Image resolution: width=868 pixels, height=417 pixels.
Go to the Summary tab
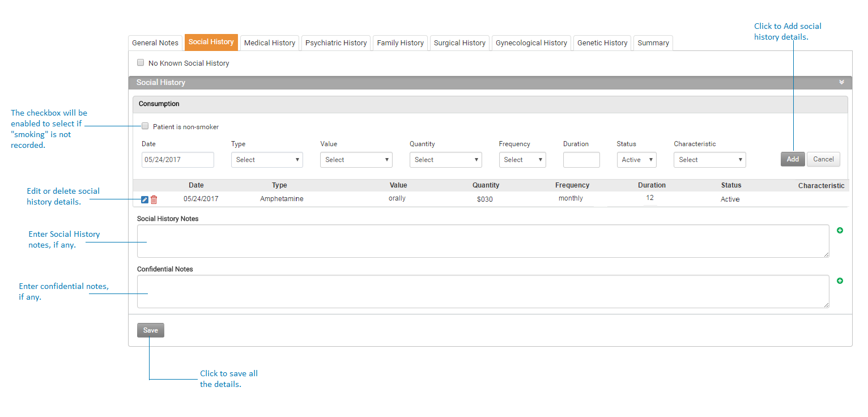653,43
